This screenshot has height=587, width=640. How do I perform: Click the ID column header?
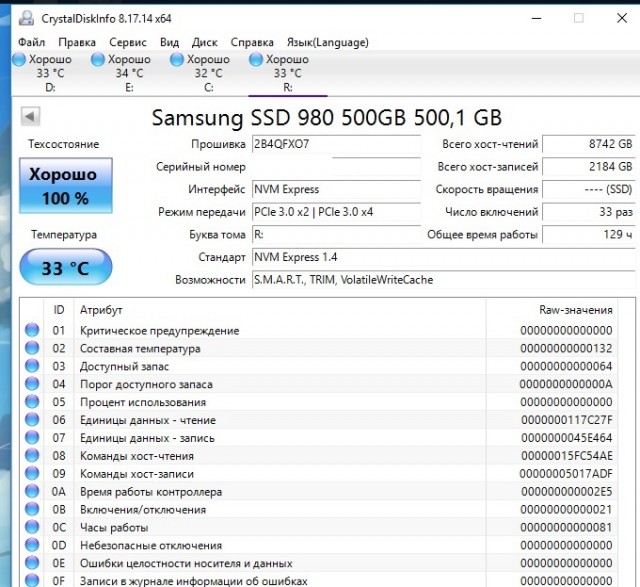coord(59,310)
